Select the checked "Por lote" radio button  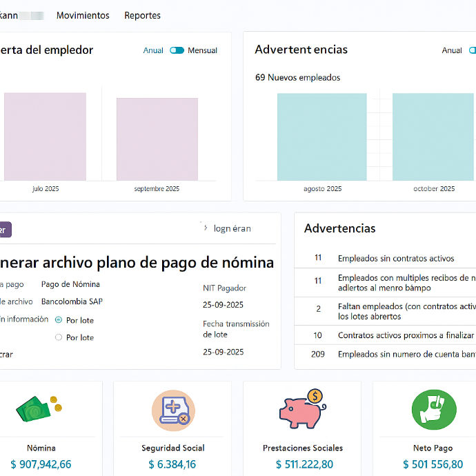[x=59, y=320]
